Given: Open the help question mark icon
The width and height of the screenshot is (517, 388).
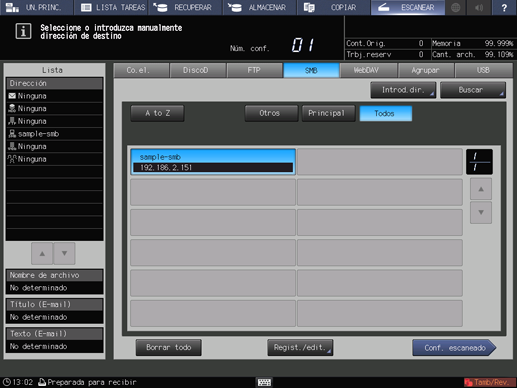Looking at the screenshot, I should pyautogui.click(x=504, y=7).
